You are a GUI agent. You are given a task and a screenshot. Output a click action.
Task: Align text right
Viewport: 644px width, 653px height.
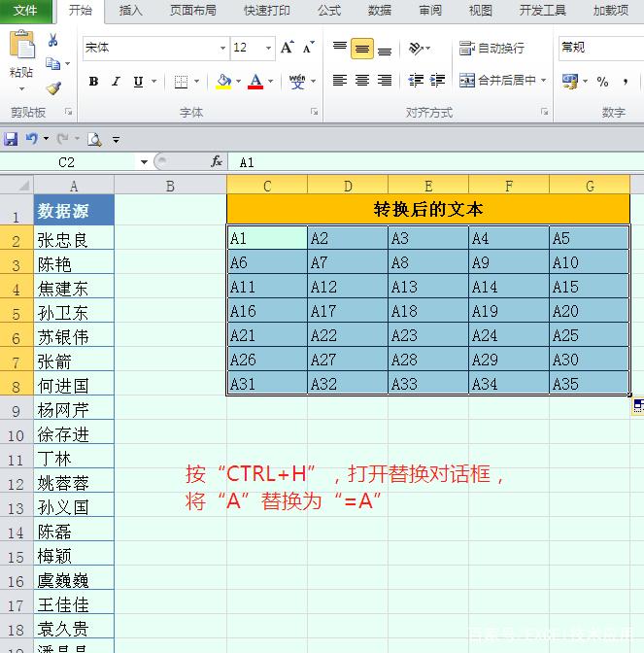[x=385, y=80]
